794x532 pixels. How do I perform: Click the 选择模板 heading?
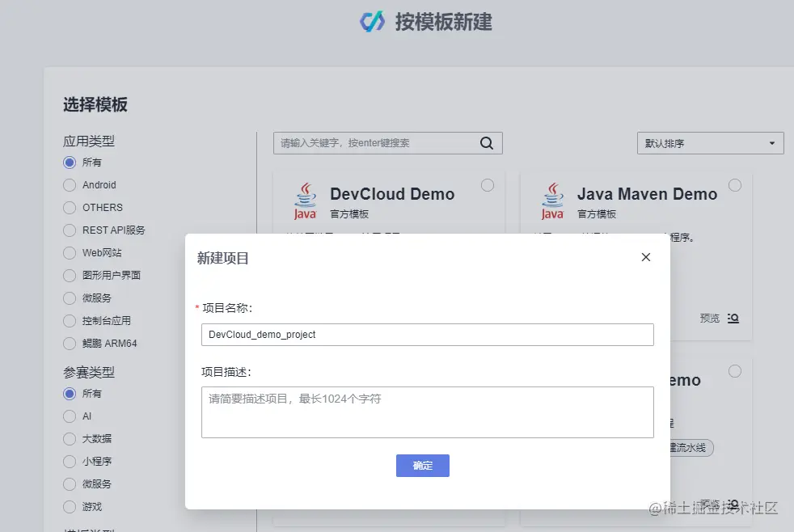[x=95, y=105]
